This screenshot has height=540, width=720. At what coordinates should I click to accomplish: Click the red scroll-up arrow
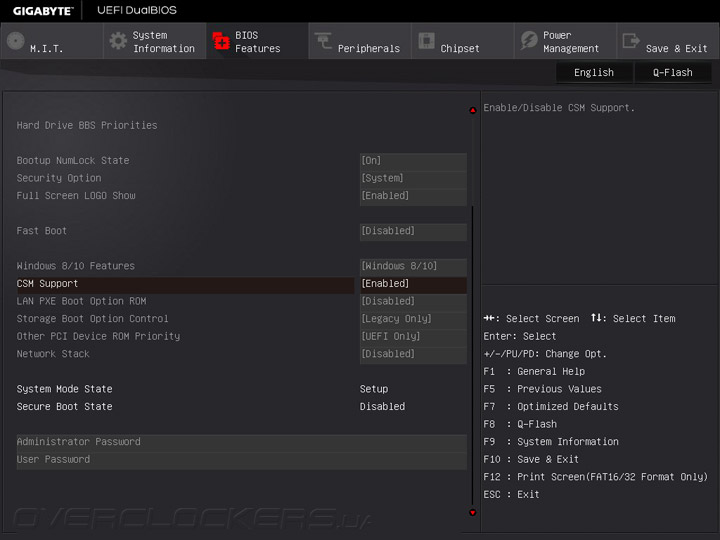click(472, 110)
